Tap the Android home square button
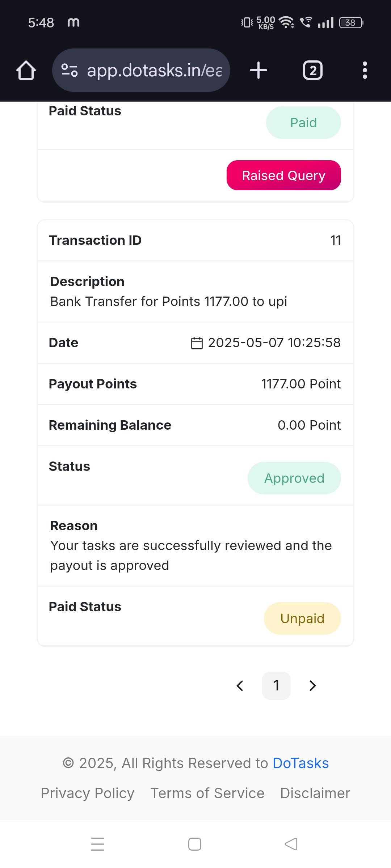 (x=195, y=844)
